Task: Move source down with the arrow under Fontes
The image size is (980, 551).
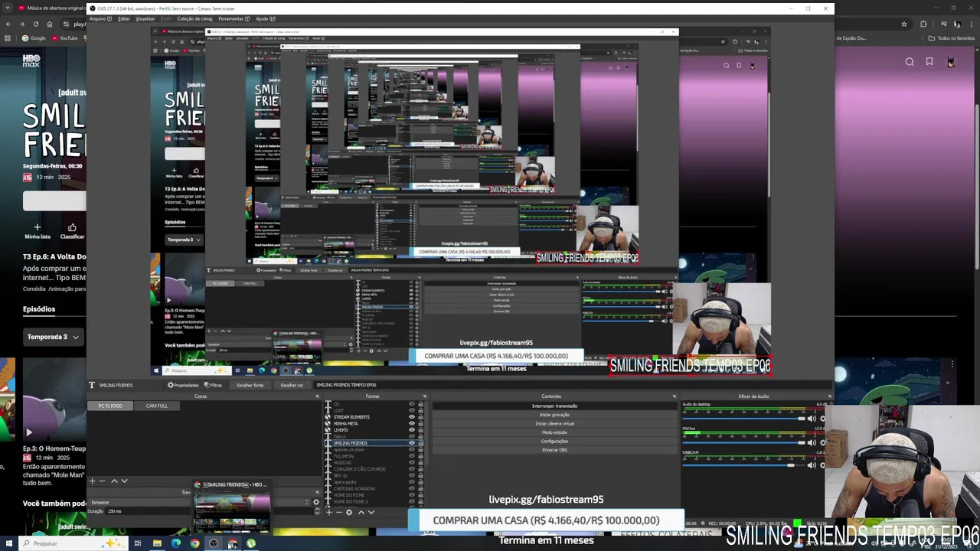Action: pyautogui.click(x=371, y=512)
